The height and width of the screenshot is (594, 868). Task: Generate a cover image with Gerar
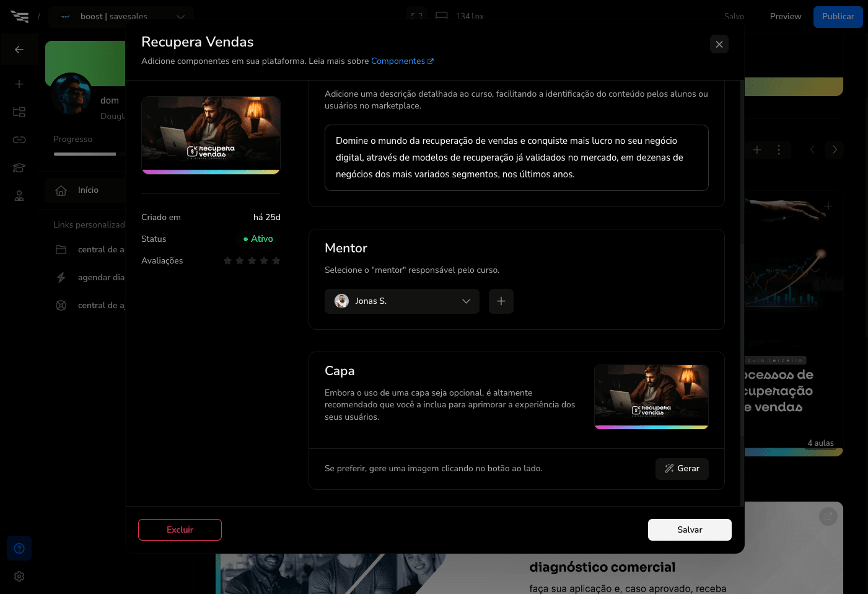[x=682, y=469]
